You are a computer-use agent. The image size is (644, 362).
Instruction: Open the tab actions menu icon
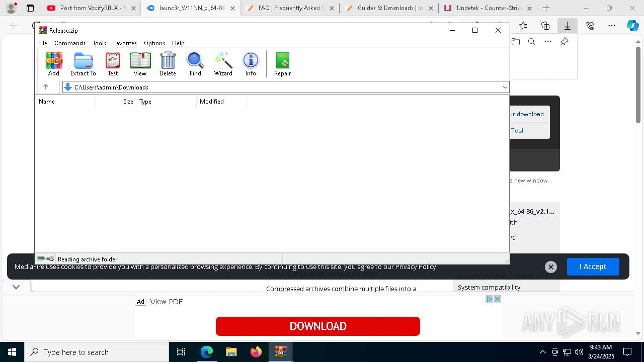coord(30,8)
